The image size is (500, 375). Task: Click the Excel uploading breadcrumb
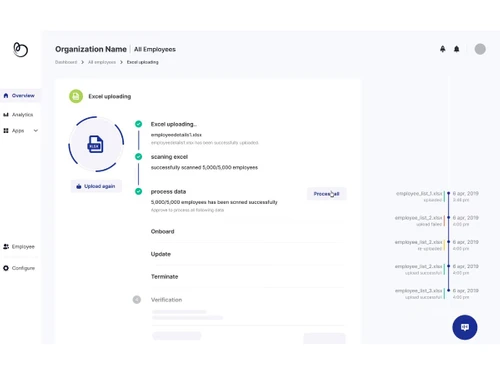[143, 62]
